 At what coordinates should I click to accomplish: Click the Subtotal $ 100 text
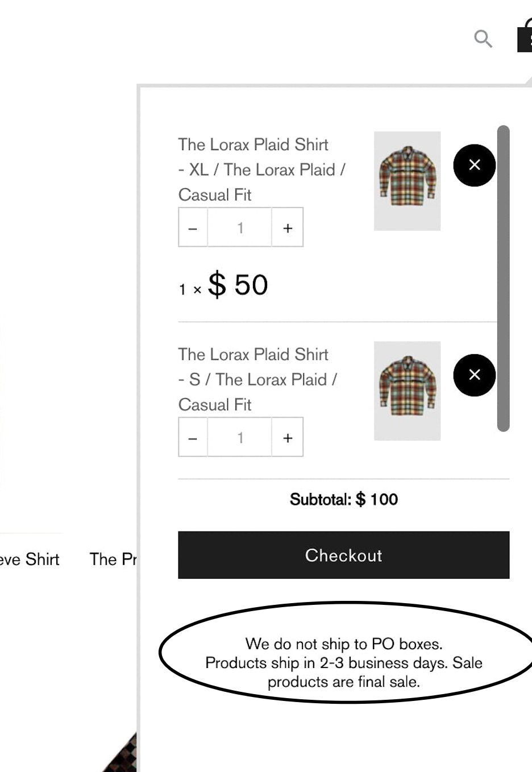tap(343, 500)
